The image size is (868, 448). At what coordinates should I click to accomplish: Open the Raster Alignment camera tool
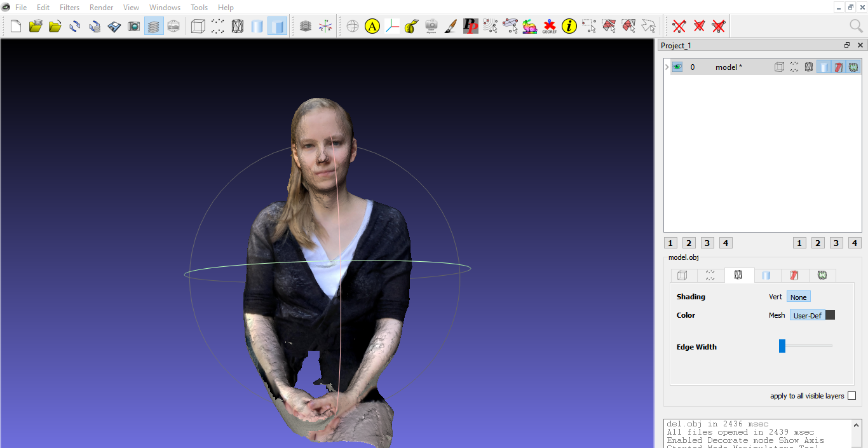point(431,26)
